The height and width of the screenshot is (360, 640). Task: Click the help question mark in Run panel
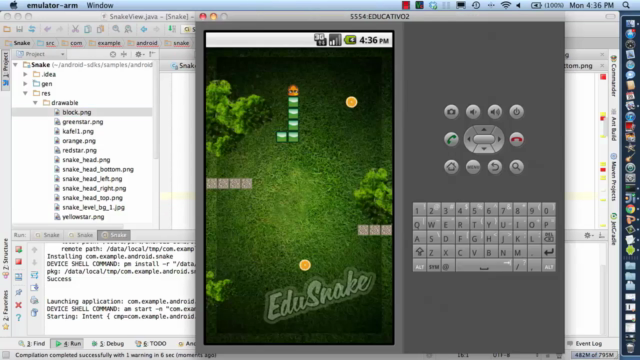18,317
